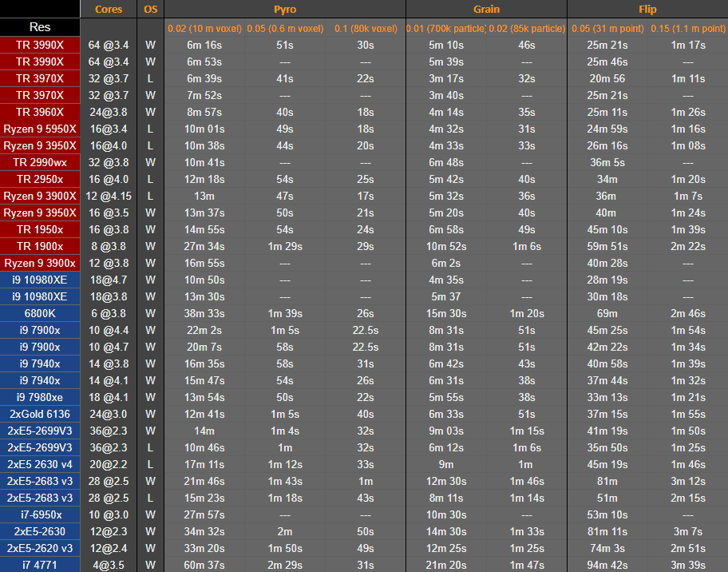728x572 pixels.
Task: Select the i9 7980xe row label
Action: [40, 397]
